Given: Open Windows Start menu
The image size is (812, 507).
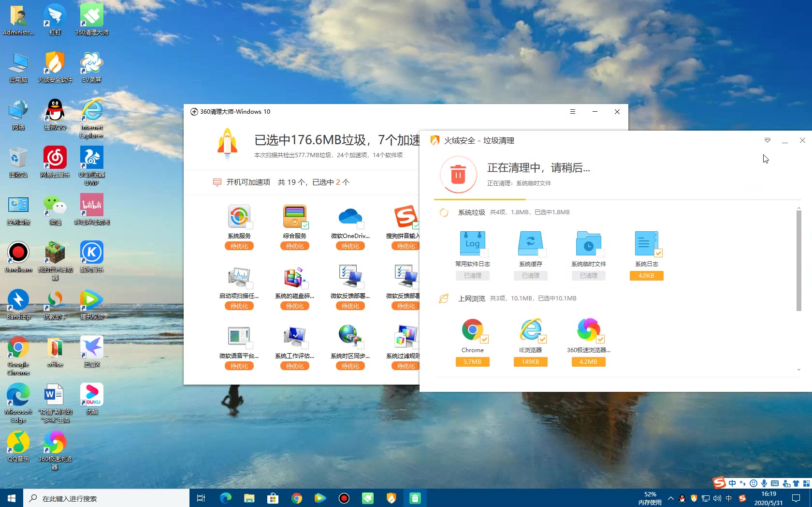Looking at the screenshot, I should (x=12, y=498).
